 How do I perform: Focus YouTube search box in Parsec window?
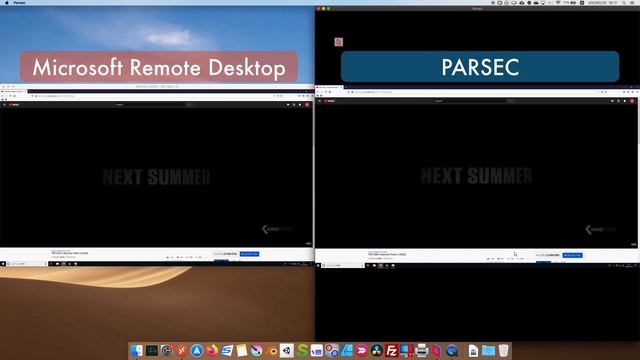469,100
